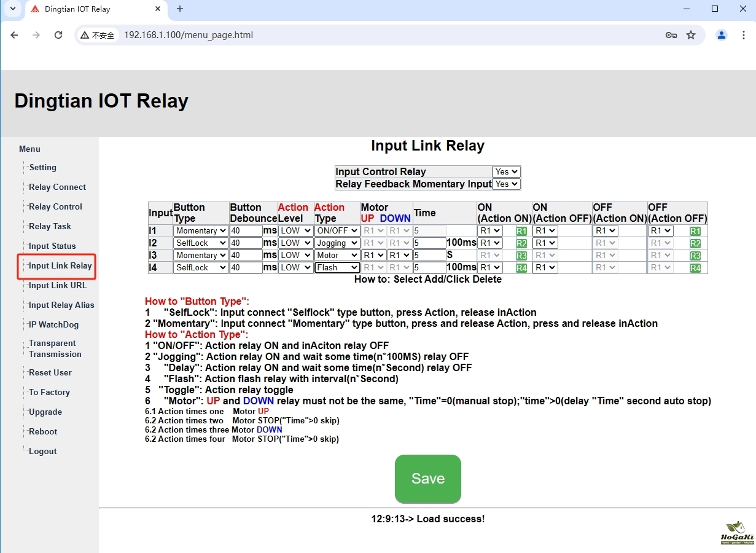Go to IP WatchDog menu entry
Viewport: 756px width, 553px height.
[53, 325]
